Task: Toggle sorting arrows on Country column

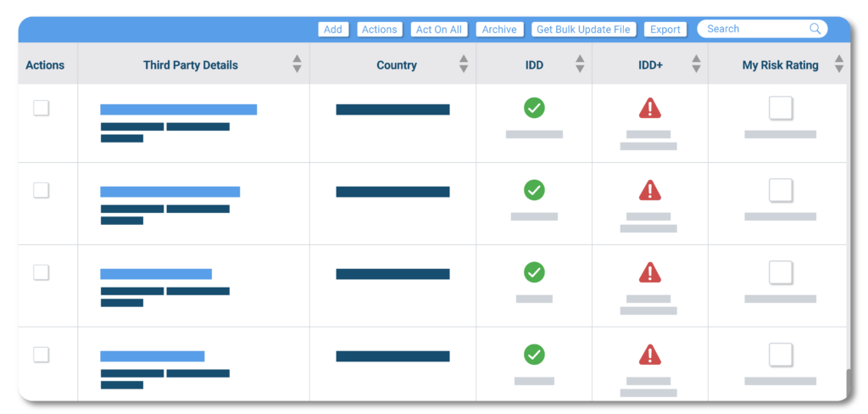Action: [x=464, y=64]
